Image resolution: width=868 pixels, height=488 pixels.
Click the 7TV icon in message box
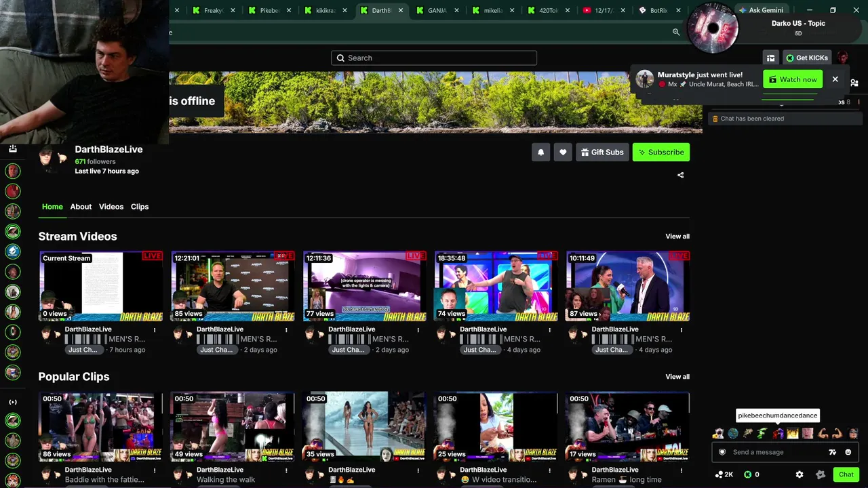(x=832, y=452)
